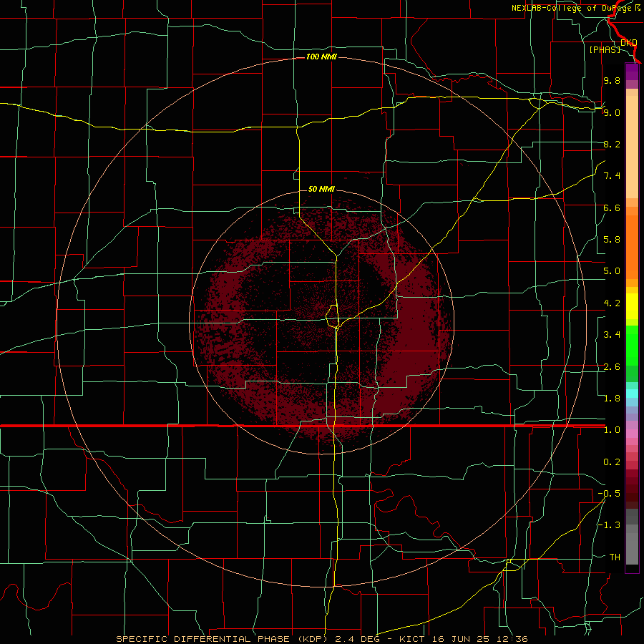
Task: Click the gray swatch beside the TH label
Action: tap(632, 548)
